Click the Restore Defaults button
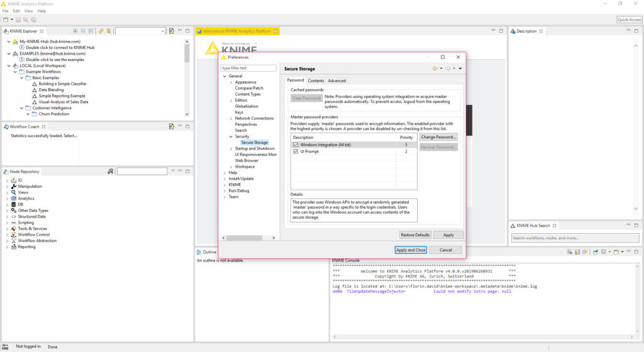Image resolution: width=644 pixels, height=352 pixels. pos(415,234)
